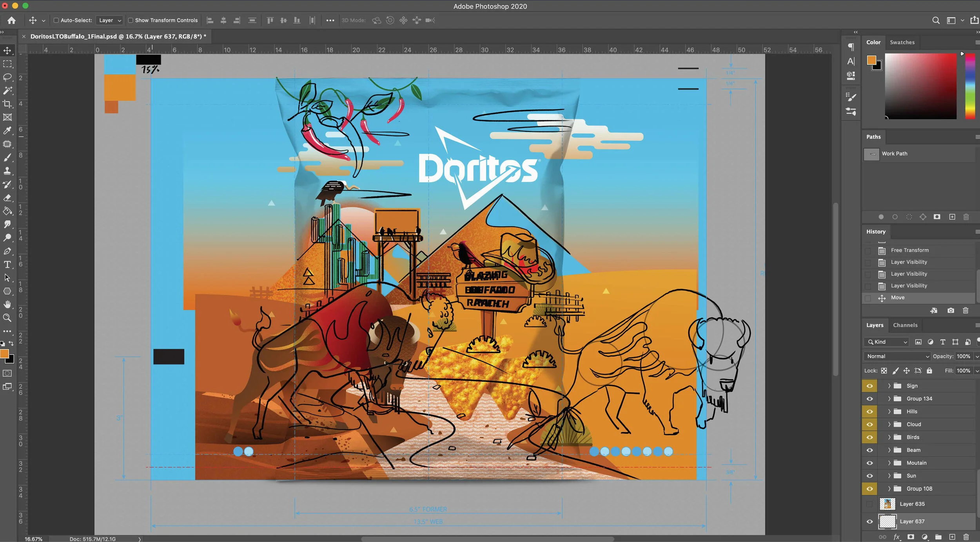Show the hidden Layer 635
Viewport: 980px width, 542px height.
[x=869, y=504]
